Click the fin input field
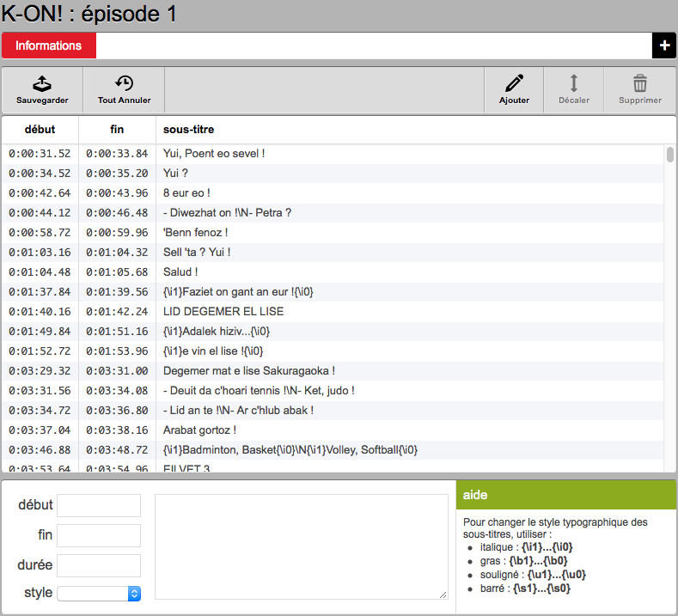678x616 pixels. pos(99,535)
